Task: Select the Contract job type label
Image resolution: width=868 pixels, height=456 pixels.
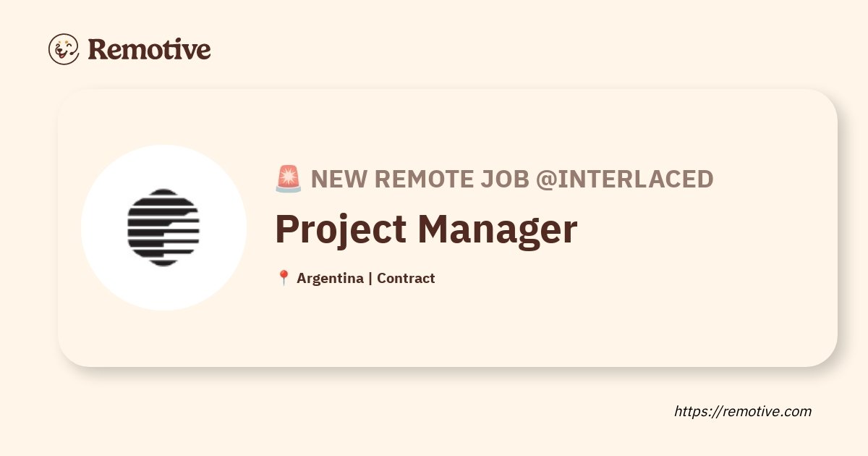Action: (x=406, y=278)
